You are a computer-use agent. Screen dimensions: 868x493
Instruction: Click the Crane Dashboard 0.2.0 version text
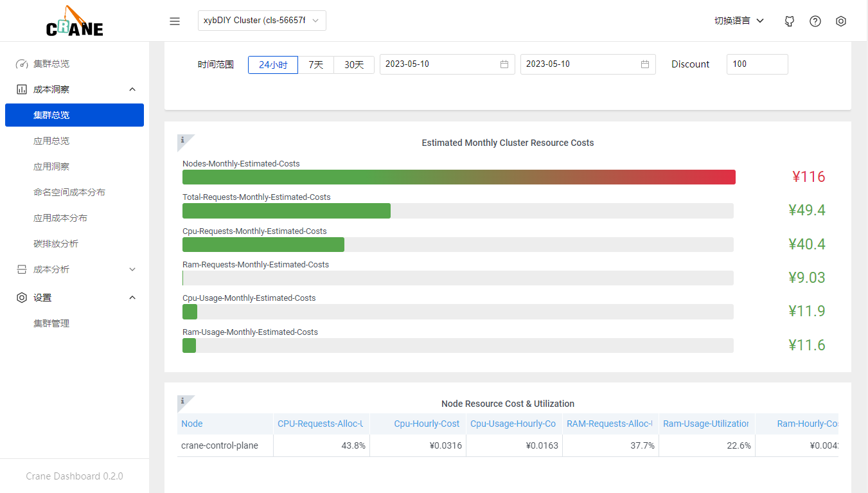pos(75,476)
